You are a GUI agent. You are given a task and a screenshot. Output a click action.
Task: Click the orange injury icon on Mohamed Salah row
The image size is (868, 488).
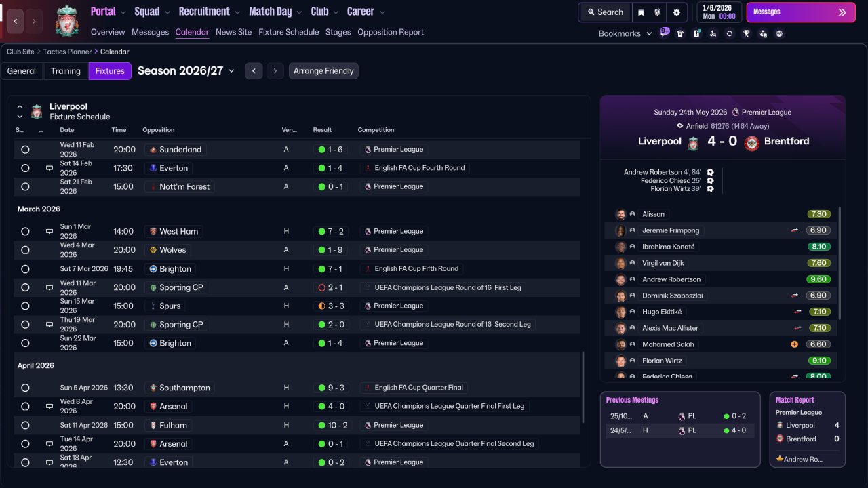pos(794,344)
